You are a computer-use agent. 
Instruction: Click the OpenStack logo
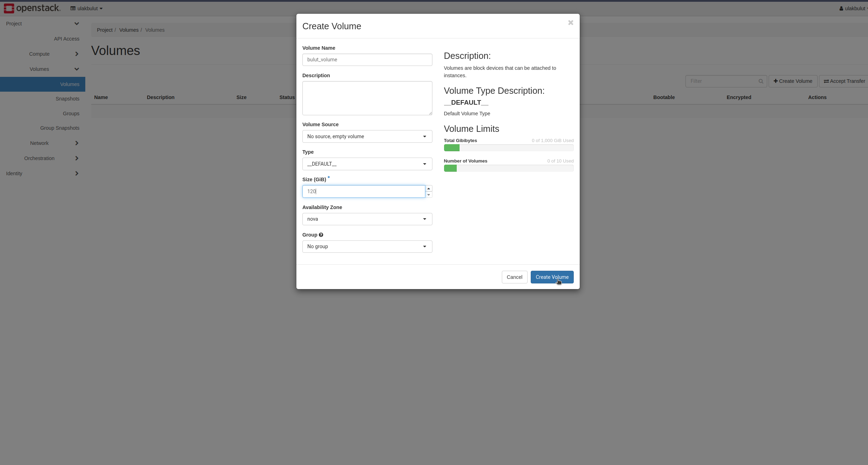[32, 8]
